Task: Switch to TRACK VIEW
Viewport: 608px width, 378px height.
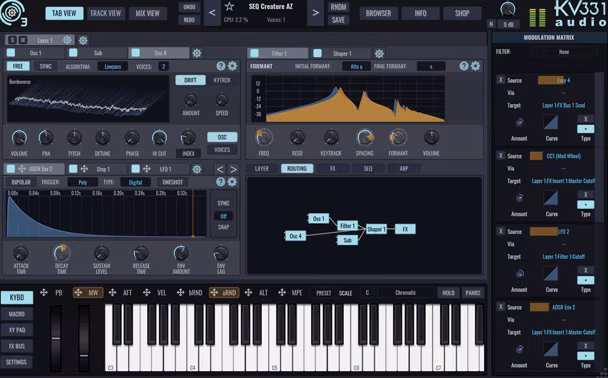Action: (105, 13)
